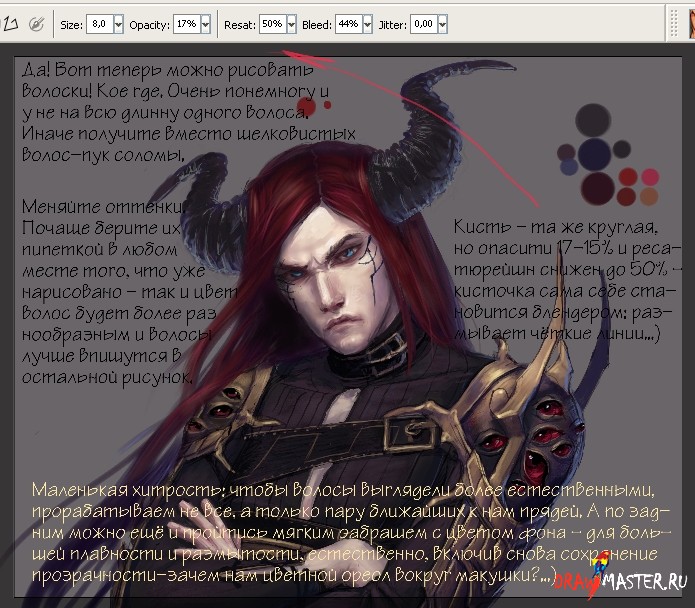Click the "Opacity:" label

pyautogui.click(x=149, y=25)
